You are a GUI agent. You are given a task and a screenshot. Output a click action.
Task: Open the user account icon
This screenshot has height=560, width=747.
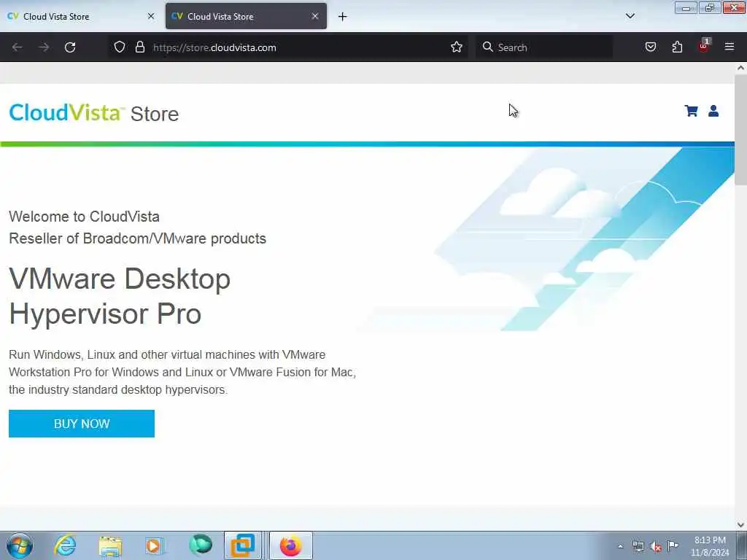(x=713, y=111)
